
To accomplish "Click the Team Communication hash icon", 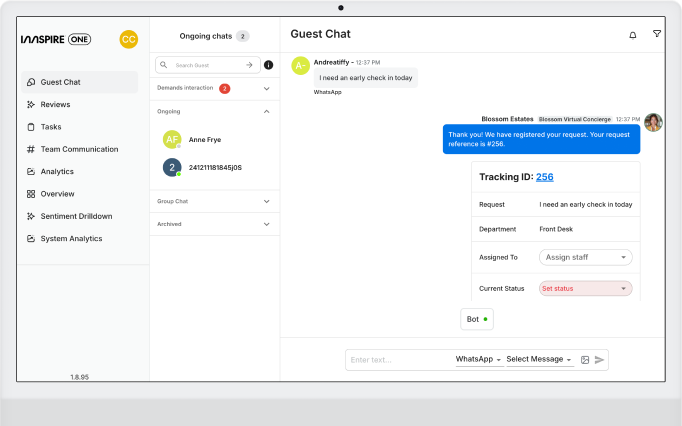I will 31,149.
